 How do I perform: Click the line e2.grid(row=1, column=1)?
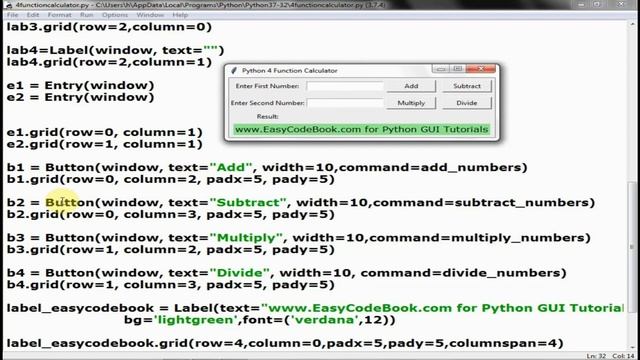pos(104,144)
